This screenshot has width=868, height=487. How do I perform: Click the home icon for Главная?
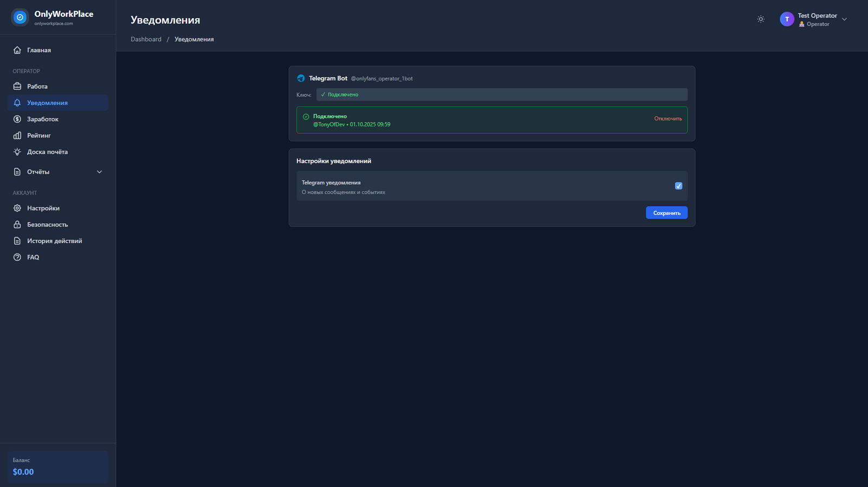pyautogui.click(x=17, y=50)
